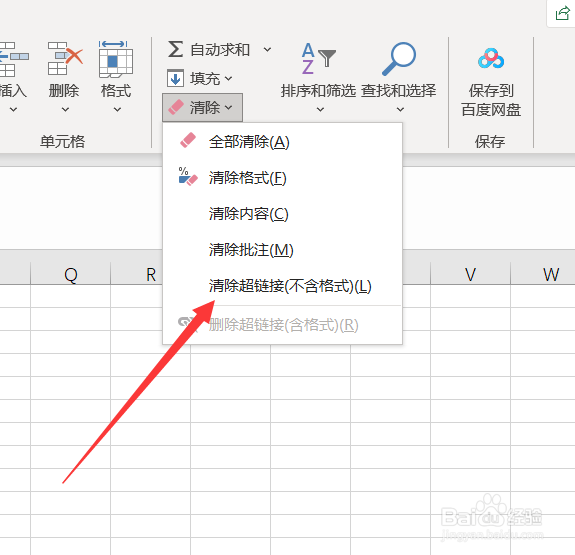This screenshot has width=575, height=555.
Task: Collapse the 清除 dropdown button
Action: [202, 107]
